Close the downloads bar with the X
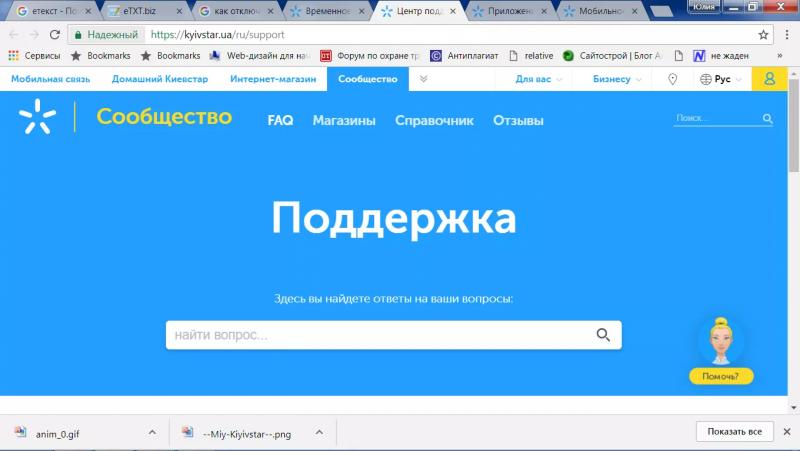Screen dimensions: 800x451 pyautogui.click(x=787, y=432)
